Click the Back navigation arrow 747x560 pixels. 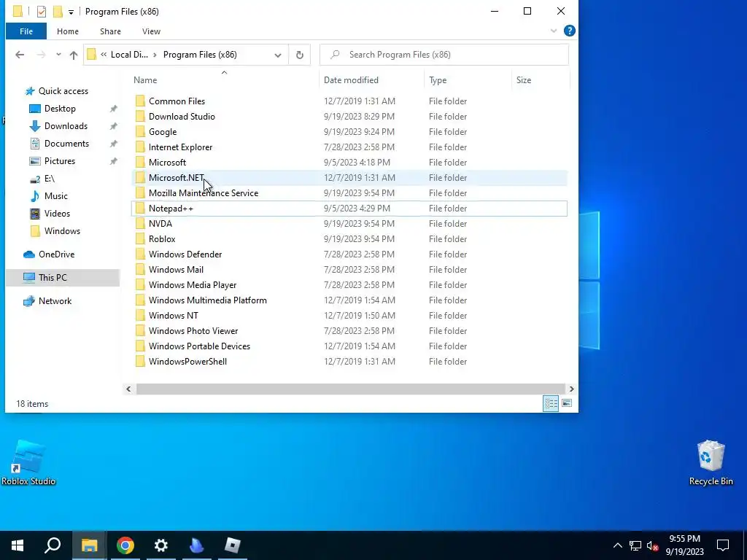[x=20, y=55]
